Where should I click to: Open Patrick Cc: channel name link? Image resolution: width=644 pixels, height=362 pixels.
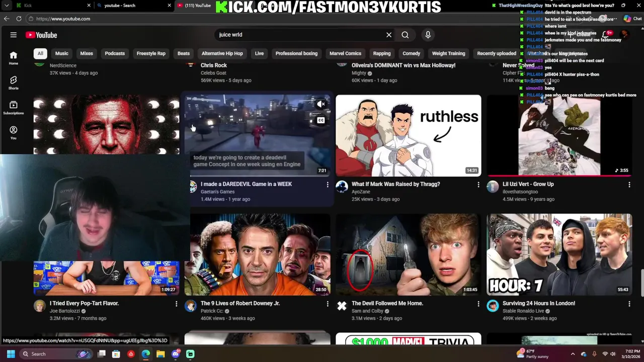click(x=212, y=311)
